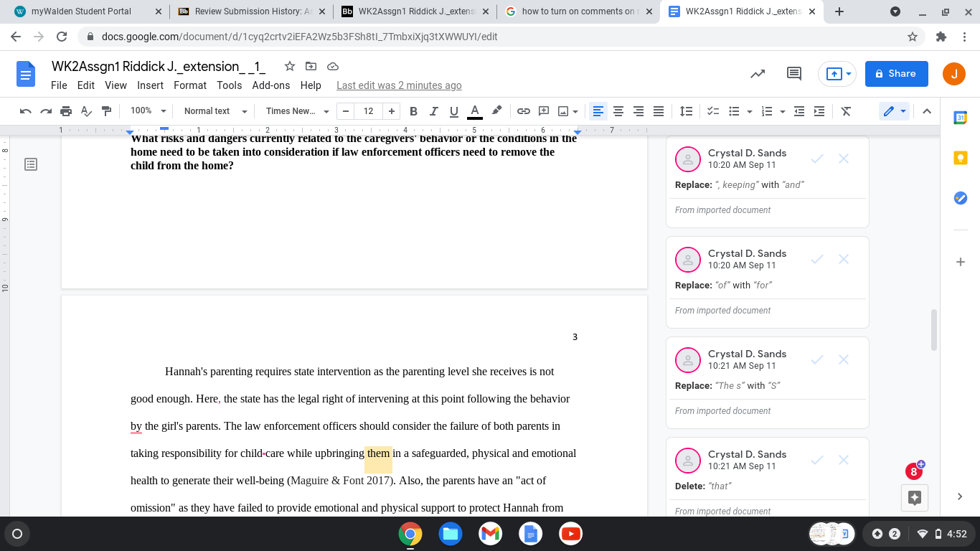The width and height of the screenshot is (980, 551).
Task: Decrease paragraph indent
Action: [x=799, y=111]
